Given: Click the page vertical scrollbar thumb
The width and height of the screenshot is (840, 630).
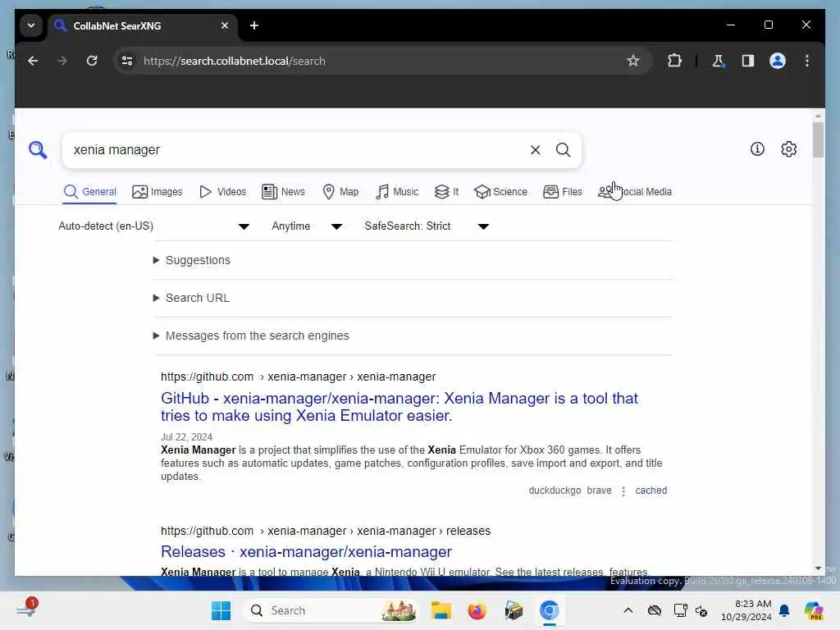Looking at the screenshot, I should pos(818,139).
